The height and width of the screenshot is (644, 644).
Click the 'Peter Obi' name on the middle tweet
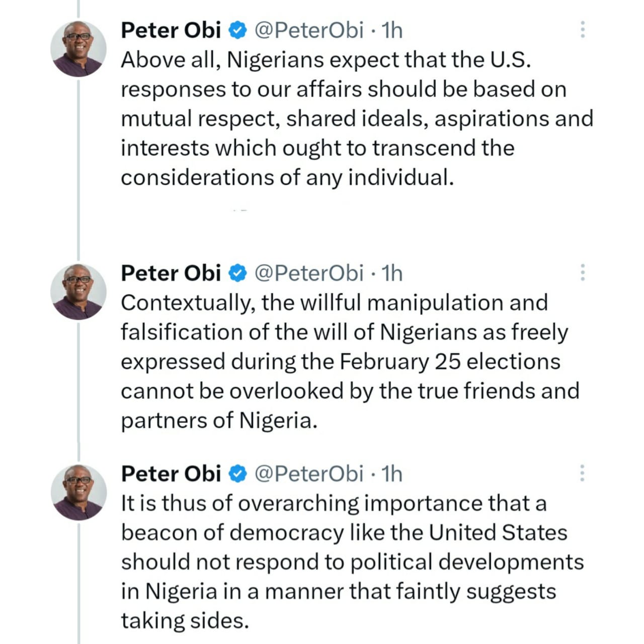click(171, 273)
